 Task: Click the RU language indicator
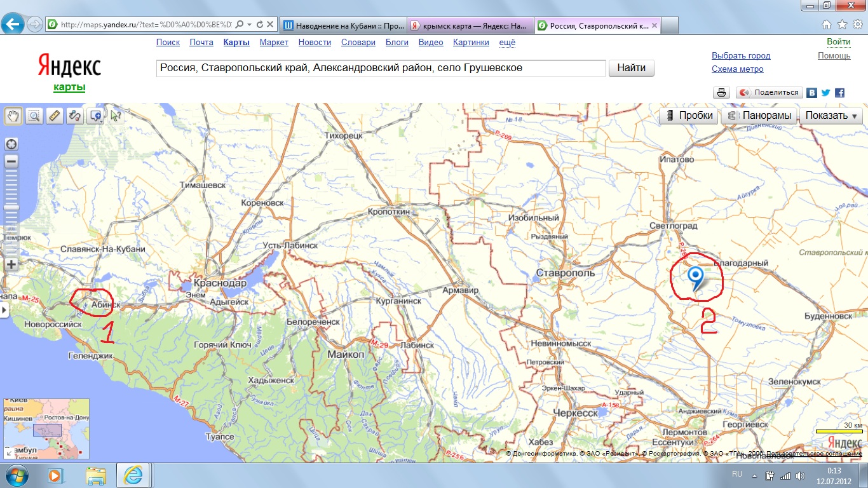[x=737, y=474]
